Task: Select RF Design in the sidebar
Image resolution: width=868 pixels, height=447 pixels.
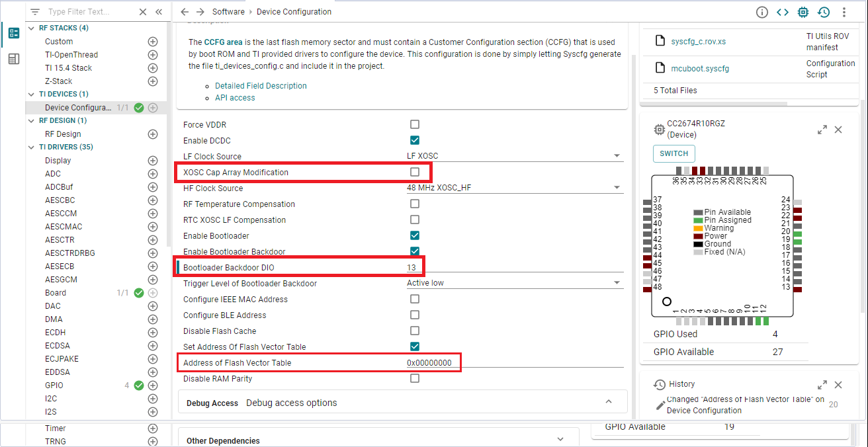Action: [x=63, y=134]
